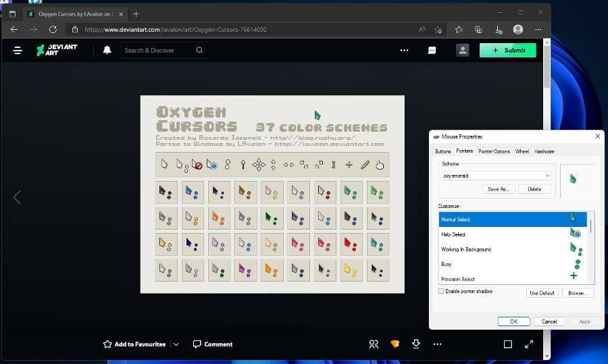
Task: Click the green Submit button
Action: tap(507, 50)
